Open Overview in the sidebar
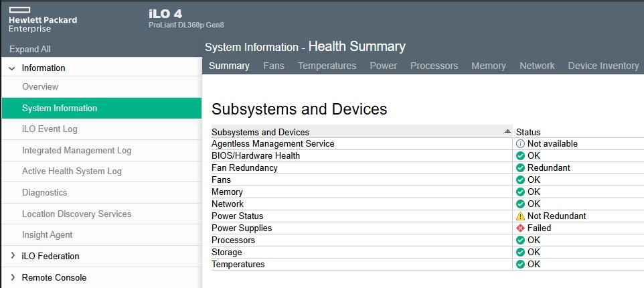The width and height of the screenshot is (644, 288). 102,86
